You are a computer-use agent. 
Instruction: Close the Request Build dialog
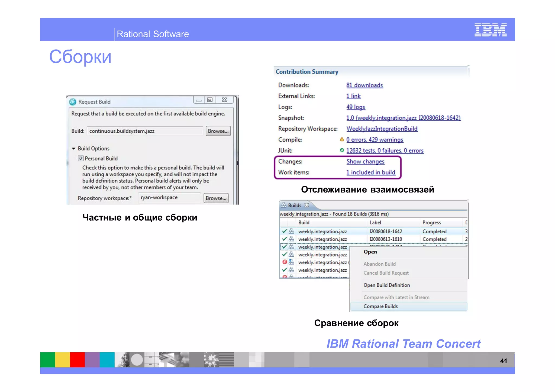(x=224, y=100)
